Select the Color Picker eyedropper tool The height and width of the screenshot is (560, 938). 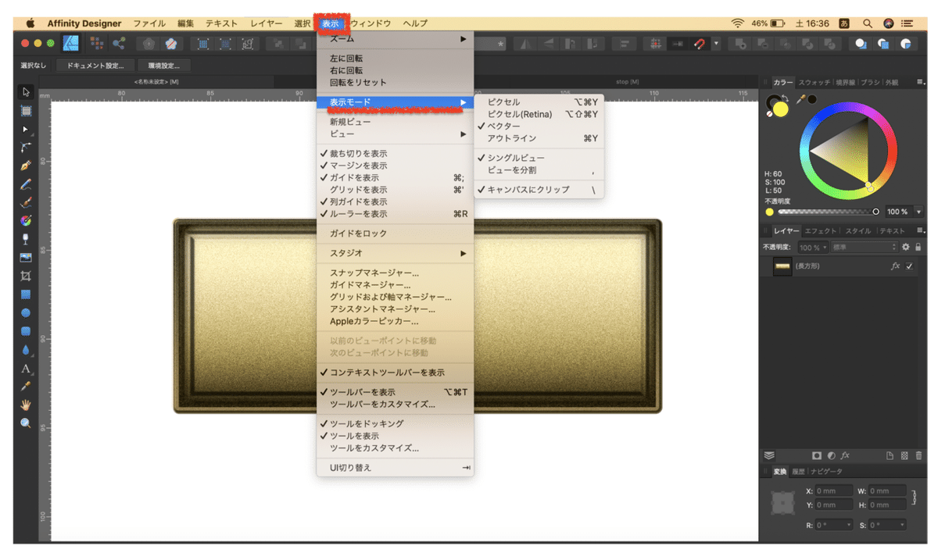coord(26,387)
